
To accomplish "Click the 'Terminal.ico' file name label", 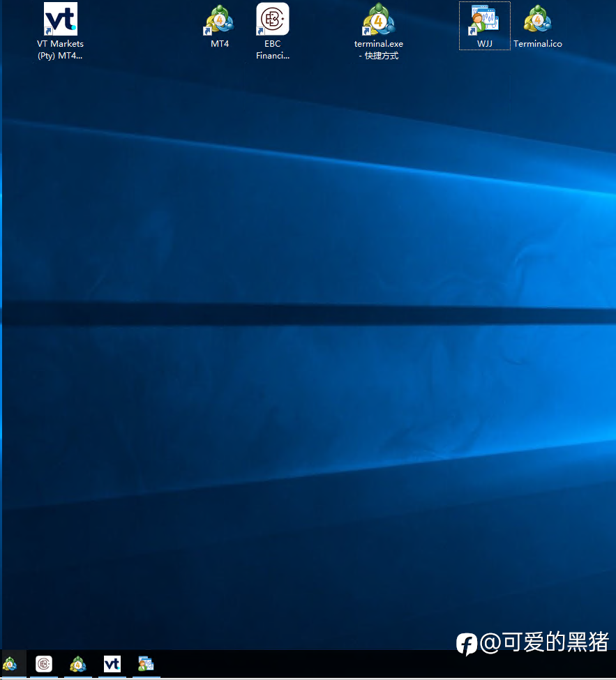I will (537, 44).
